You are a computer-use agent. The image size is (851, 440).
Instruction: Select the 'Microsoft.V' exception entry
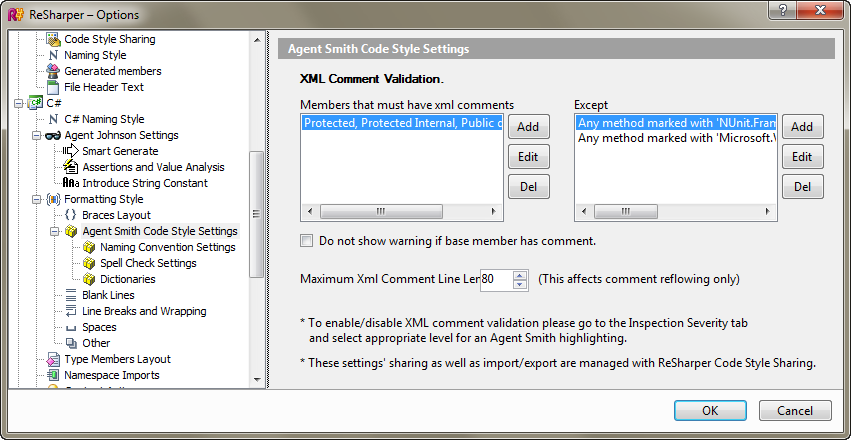click(676, 138)
